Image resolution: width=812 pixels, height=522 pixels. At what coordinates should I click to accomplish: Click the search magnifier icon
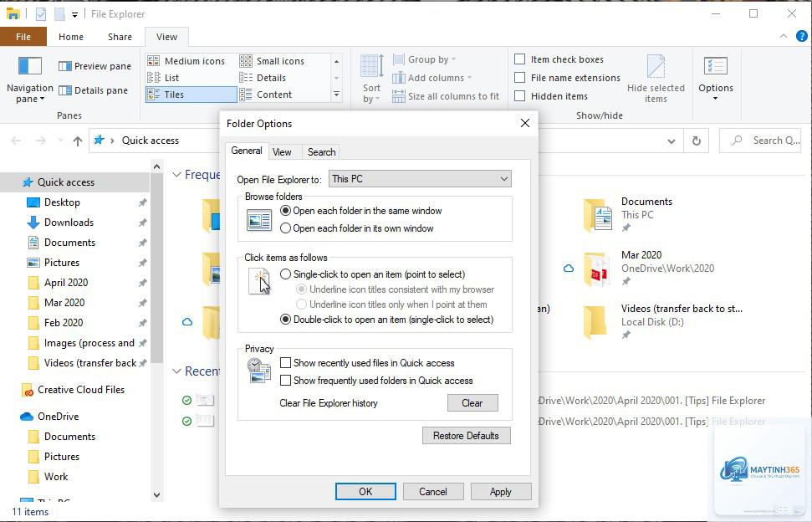tap(737, 141)
